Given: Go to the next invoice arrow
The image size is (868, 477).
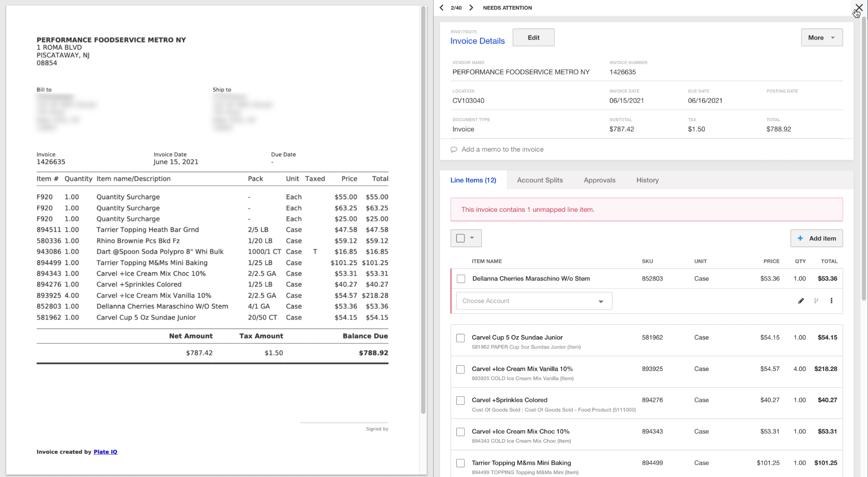Looking at the screenshot, I should click(471, 8).
